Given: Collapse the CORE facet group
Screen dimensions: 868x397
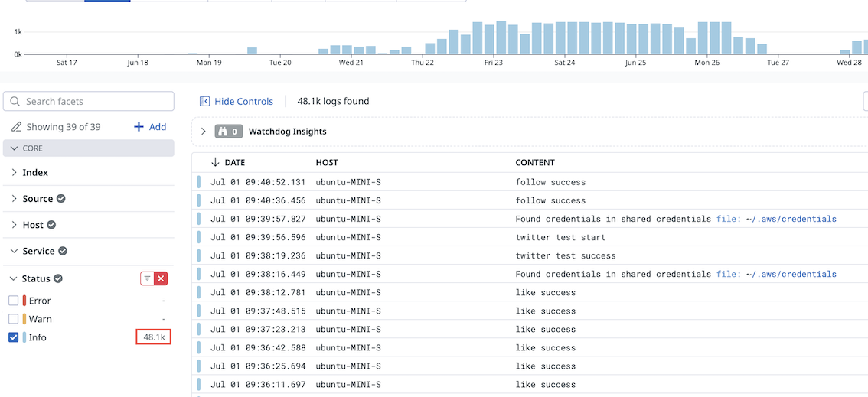Looking at the screenshot, I should [x=15, y=148].
